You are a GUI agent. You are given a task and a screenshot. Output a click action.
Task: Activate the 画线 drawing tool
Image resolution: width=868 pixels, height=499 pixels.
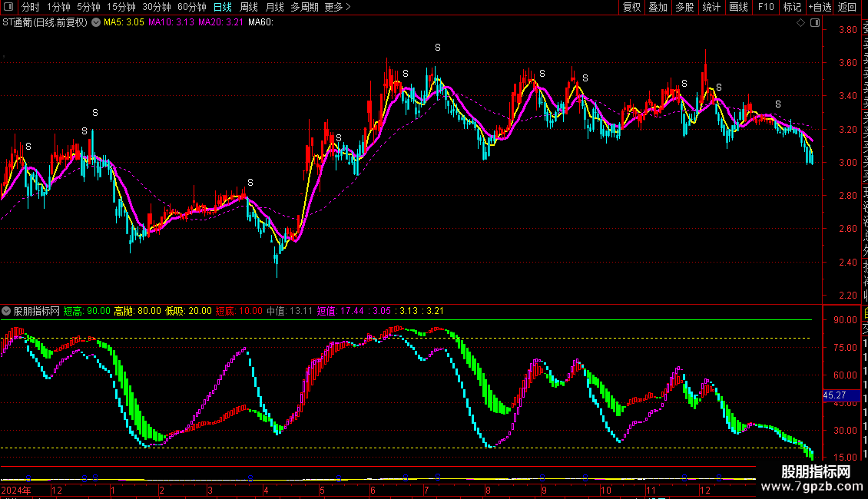738,7
